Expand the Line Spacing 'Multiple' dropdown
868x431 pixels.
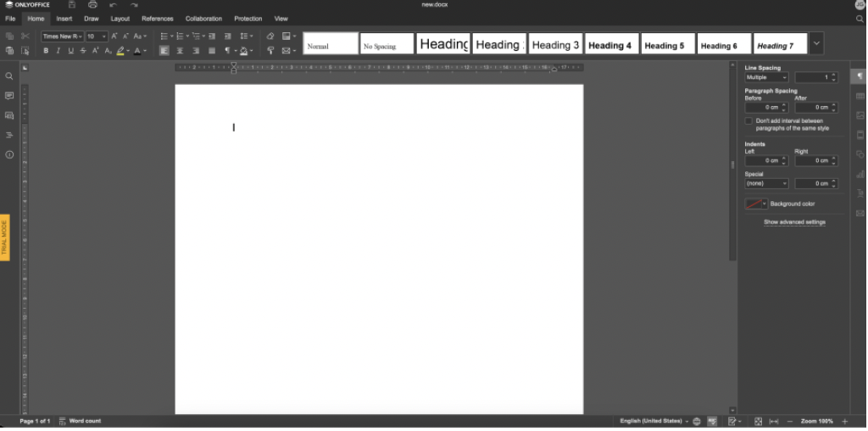(766, 77)
